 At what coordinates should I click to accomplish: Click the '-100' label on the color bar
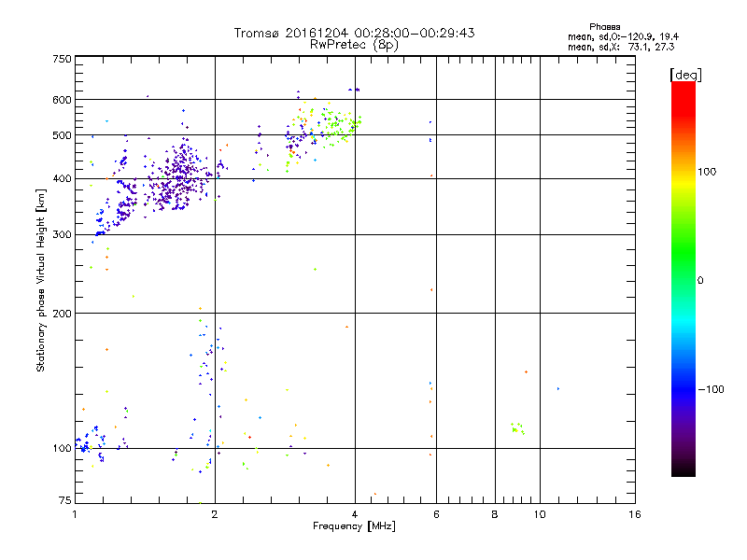pyautogui.click(x=711, y=389)
